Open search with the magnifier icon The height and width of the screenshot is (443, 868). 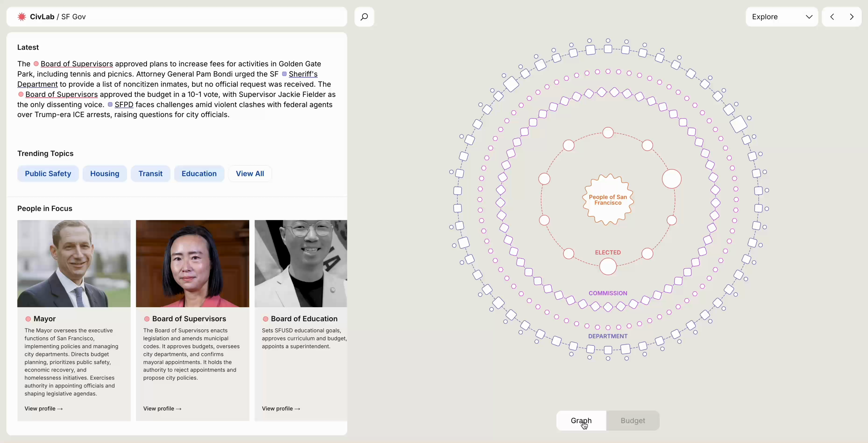(364, 17)
